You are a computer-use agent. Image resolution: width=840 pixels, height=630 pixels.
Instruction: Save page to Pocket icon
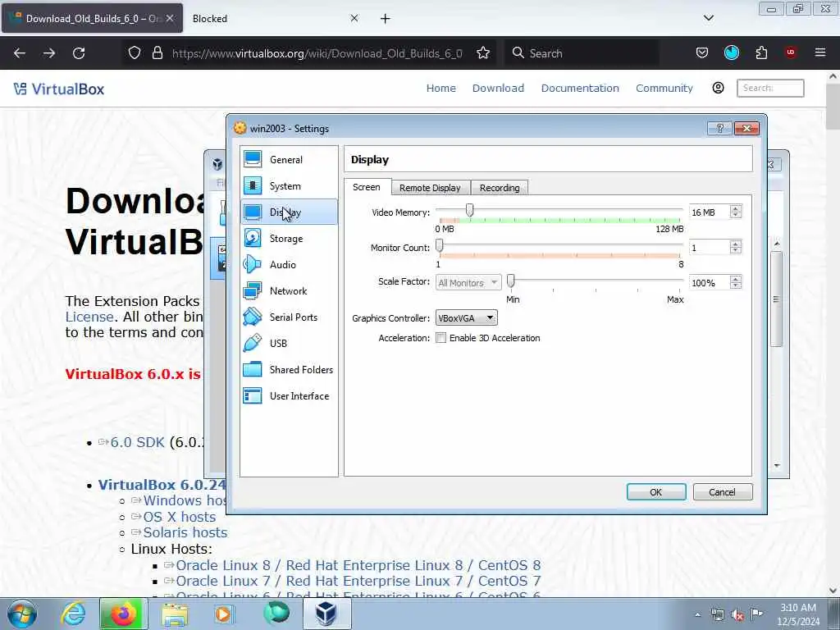click(702, 52)
